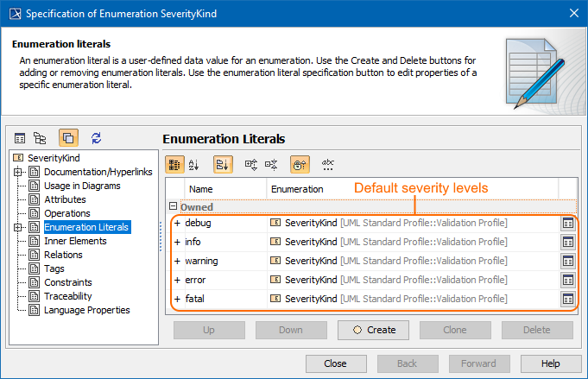Click the collapse all rows icon
Screen dimensions: 588x379
click(x=271, y=164)
